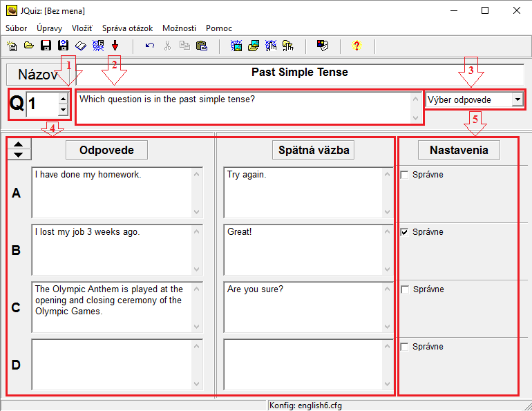Click the Odpovede button
This screenshot has width=532, height=411.
106,150
